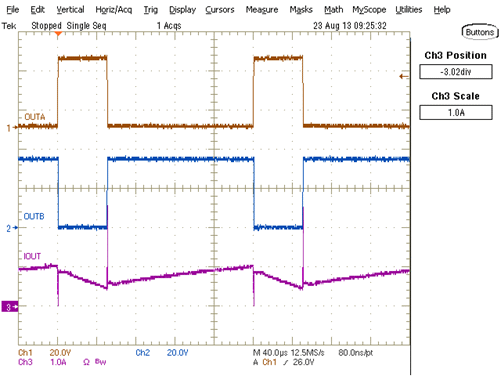
Task: Click the A Ch1 26.0V trigger readout
Action: tap(284, 362)
